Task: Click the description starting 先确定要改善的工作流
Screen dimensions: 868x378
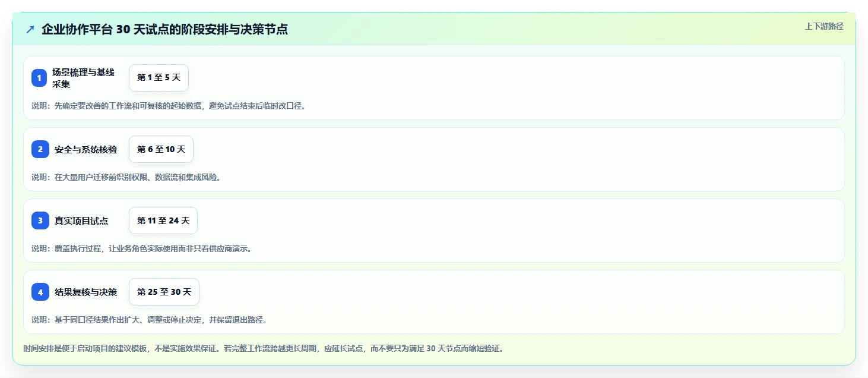Action: click(169, 106)
